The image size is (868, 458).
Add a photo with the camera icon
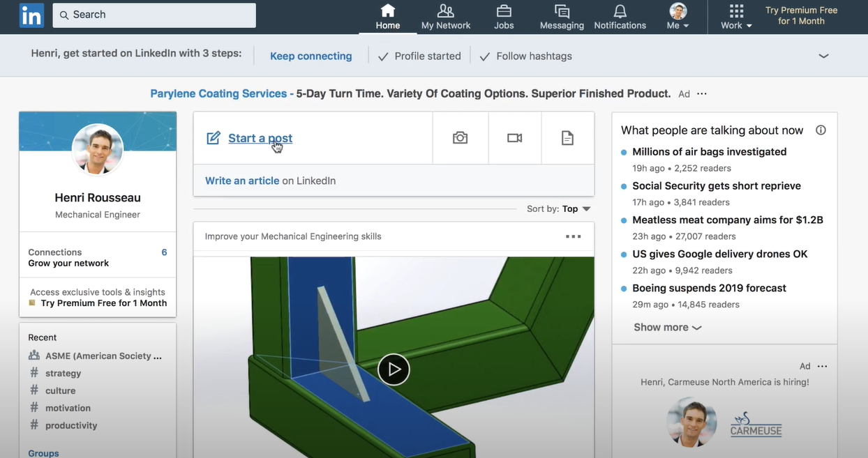tap(460, 138)
